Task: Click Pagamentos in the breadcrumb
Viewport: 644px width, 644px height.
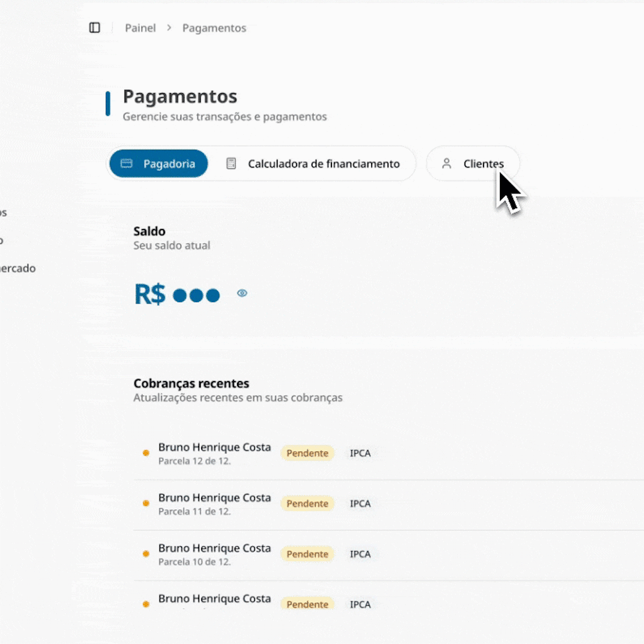Action: point(214,28)
